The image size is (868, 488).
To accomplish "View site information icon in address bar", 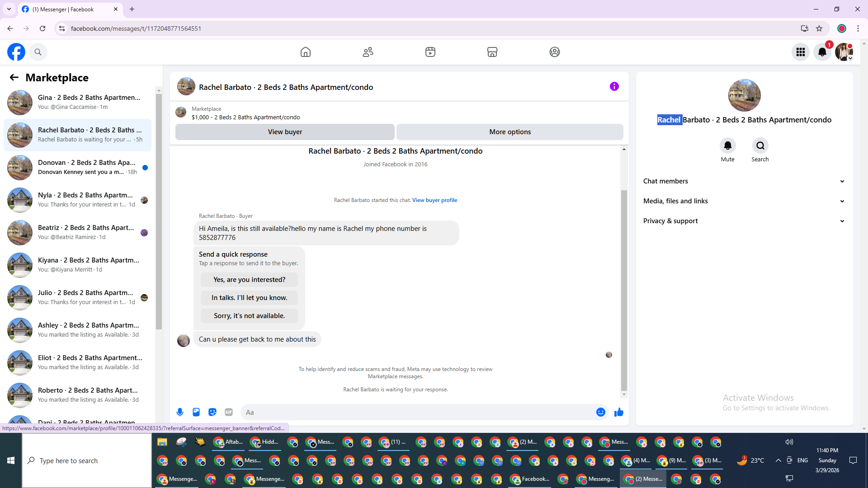I will click(x=62, y=28).
